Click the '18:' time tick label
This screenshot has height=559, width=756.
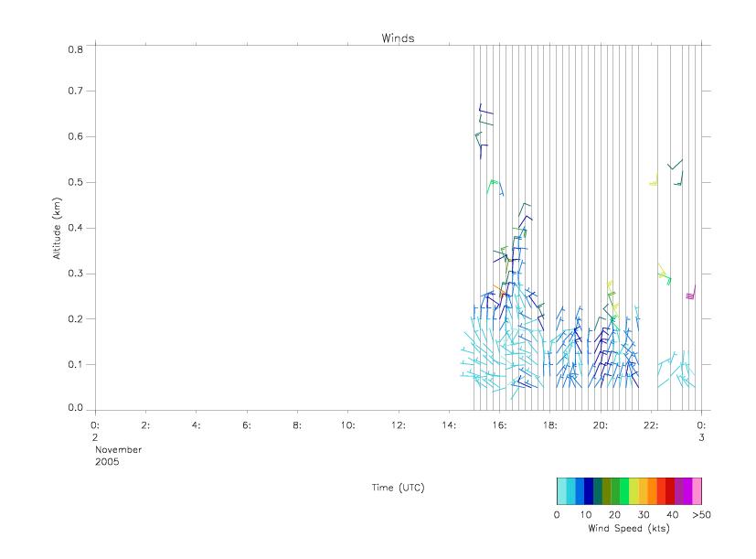pos(550,425)
